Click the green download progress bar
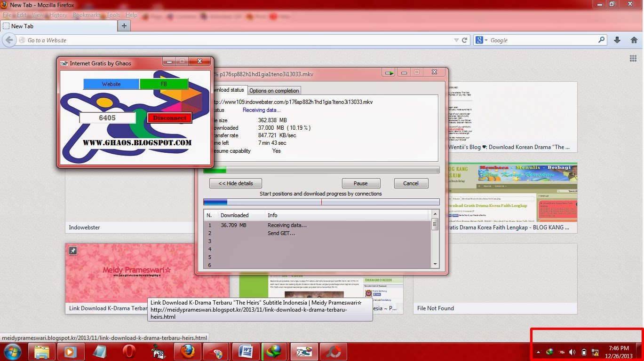This screenshot has width=644, height=361. tap(321, 170)
